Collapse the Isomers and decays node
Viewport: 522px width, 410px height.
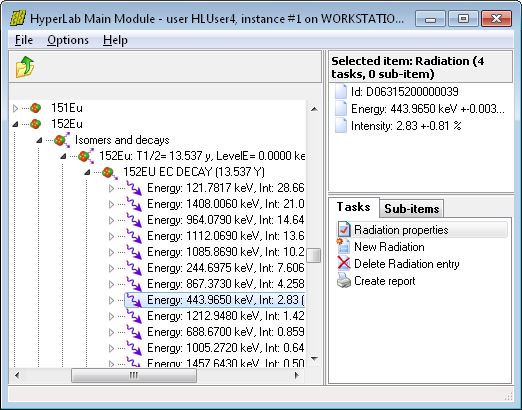tap(39, 140)
